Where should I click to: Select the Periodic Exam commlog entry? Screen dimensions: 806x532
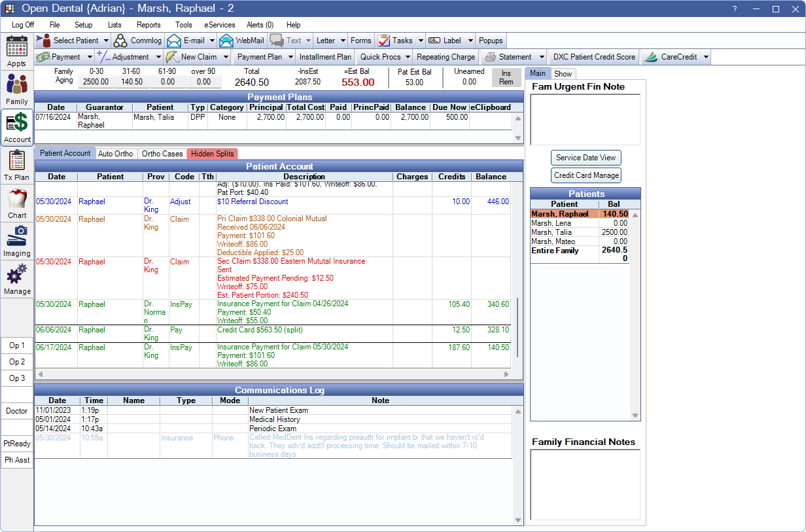[273, 429]
